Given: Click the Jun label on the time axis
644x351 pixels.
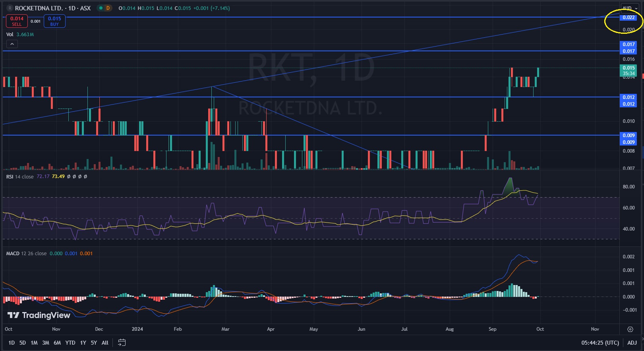Looking at the screenshot, I should tap(362, 329).
